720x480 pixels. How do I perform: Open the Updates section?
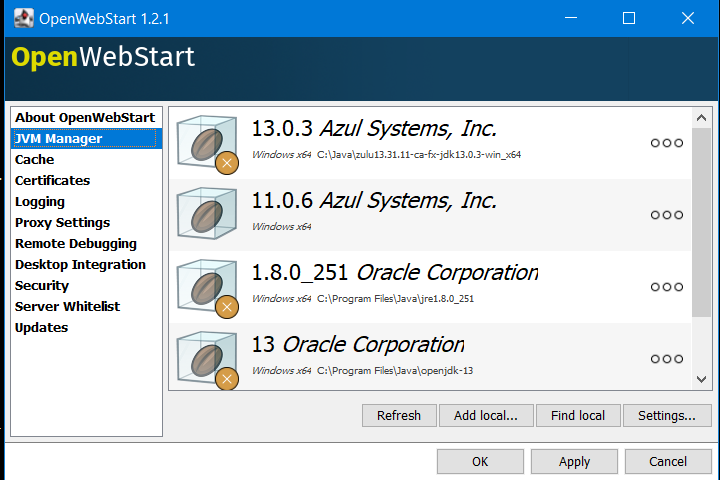pyautogui.click(x=86, y=328)
